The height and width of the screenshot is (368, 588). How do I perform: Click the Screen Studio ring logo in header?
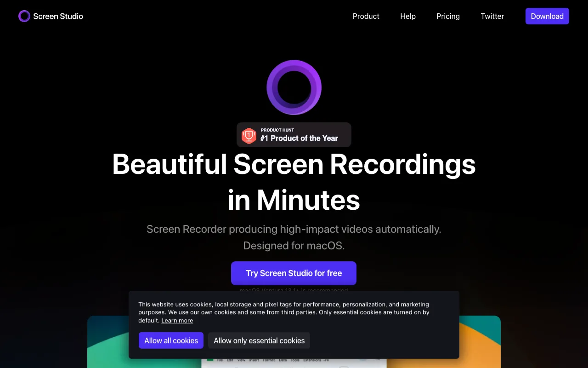(x=24, y=16)
